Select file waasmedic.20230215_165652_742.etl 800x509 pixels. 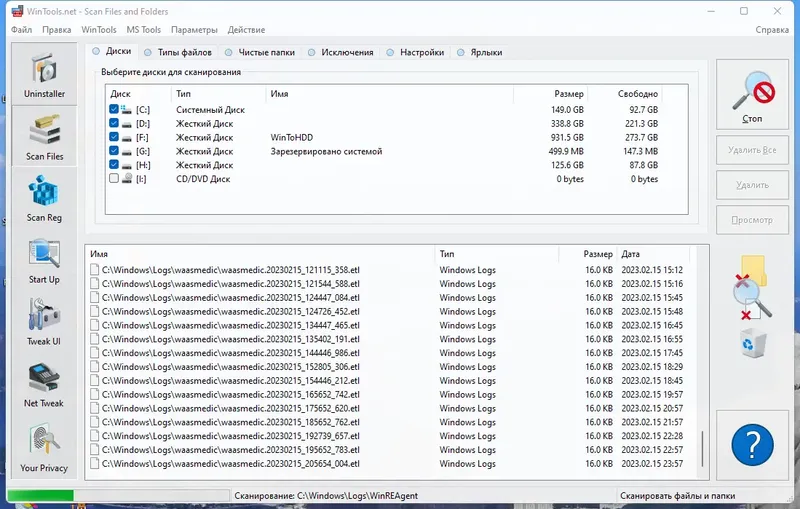point(231,395)
